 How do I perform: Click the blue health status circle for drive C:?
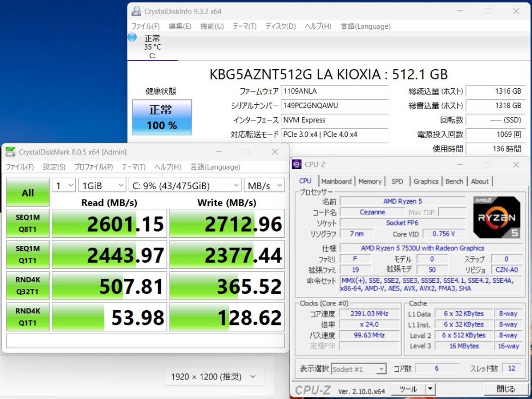tap(132, 37)
